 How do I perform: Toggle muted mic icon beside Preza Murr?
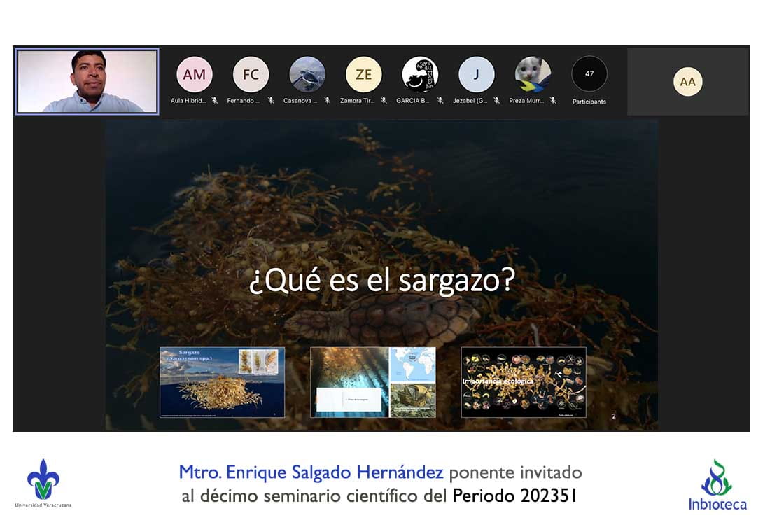553,101
